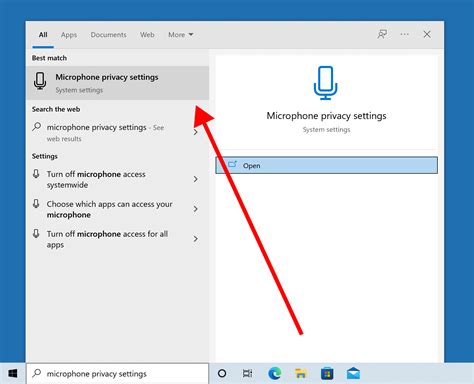Image resolution: width=474 pixels, height=384 pixels.
Task: Expand web results arrow for microphone privacy settings
Action: 196,132
